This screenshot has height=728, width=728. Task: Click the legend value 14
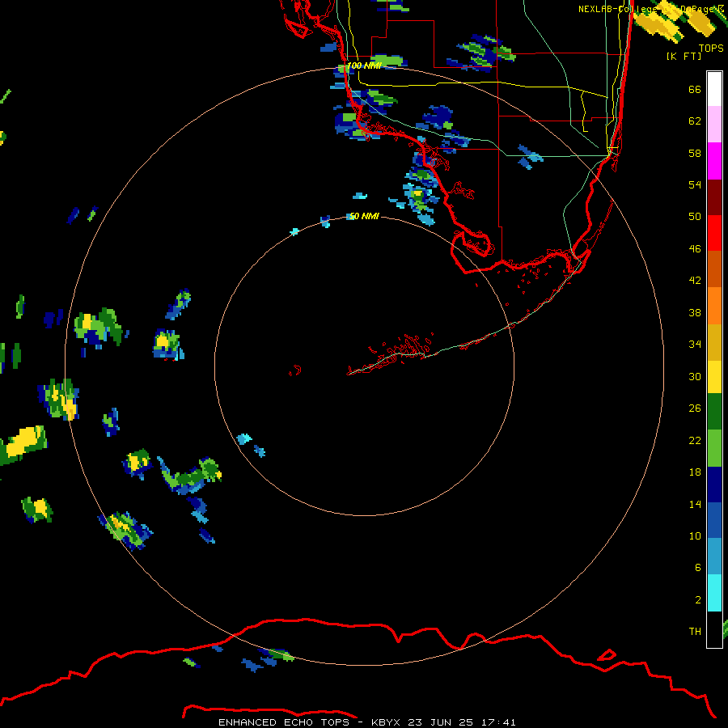tap(695, 504)
